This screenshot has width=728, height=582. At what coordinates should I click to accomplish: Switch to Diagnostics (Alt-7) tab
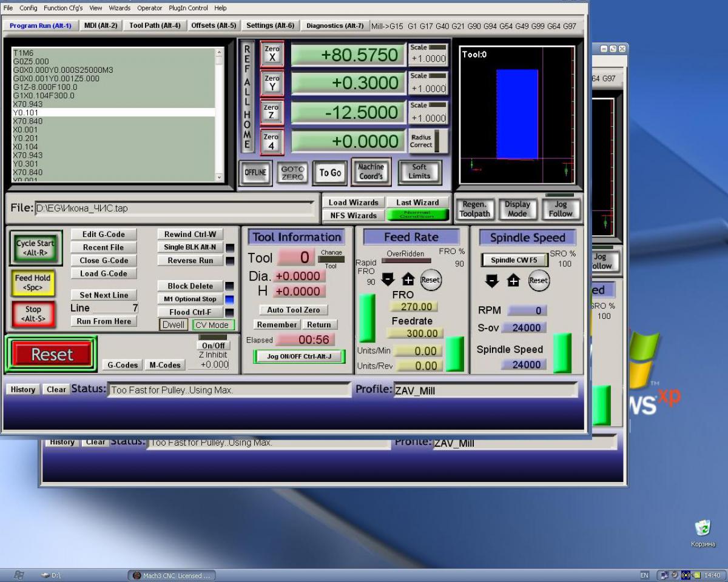[x=335, y=25]
